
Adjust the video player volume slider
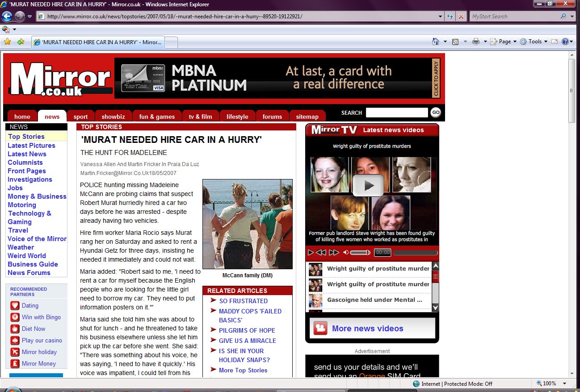point(360,253)
